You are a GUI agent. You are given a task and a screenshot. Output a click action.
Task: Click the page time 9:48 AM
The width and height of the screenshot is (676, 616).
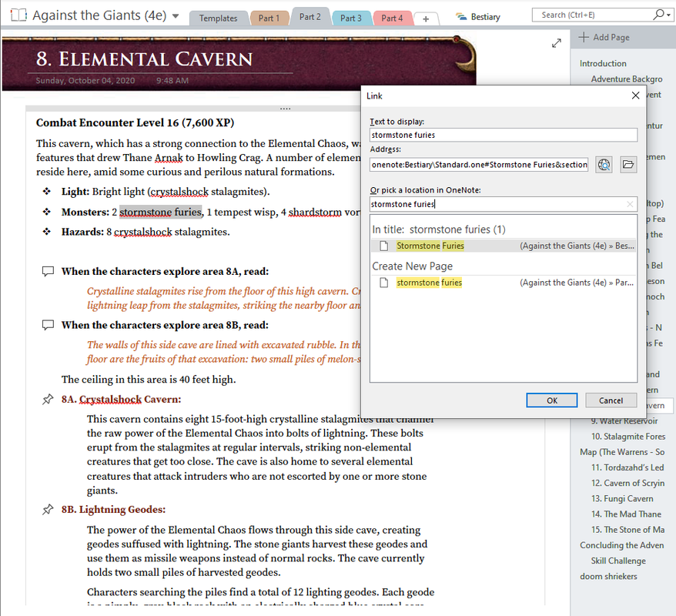click(172, 80)
